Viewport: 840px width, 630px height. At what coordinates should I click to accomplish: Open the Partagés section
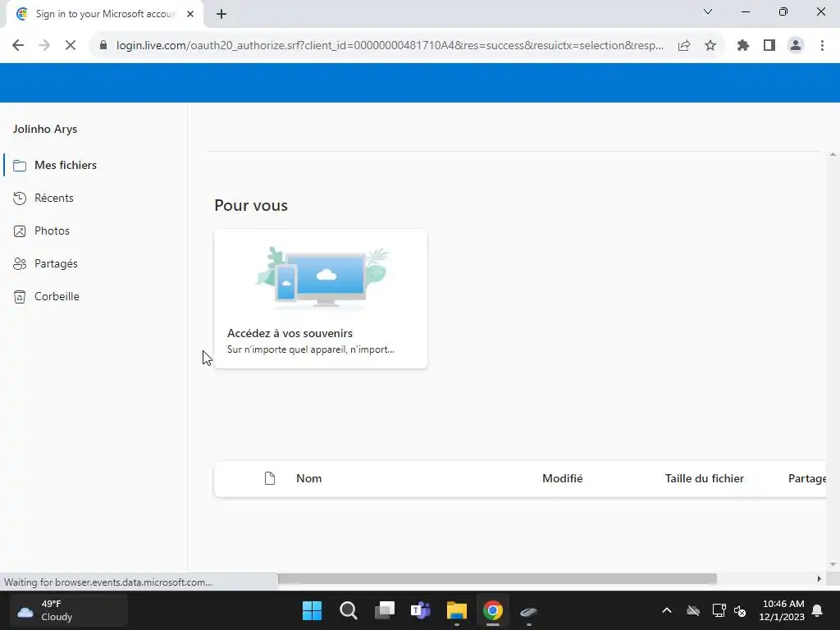[56, 263]
